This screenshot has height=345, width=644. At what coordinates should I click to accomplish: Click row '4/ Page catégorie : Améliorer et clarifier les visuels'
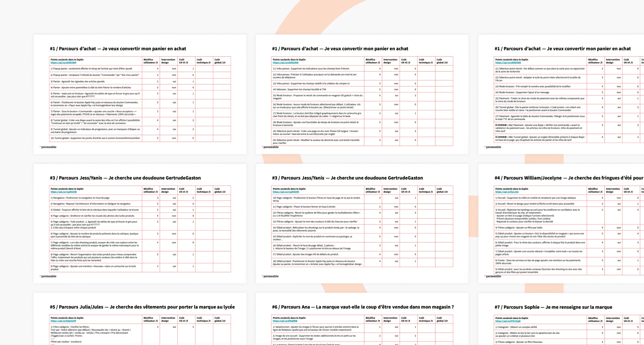140,216
